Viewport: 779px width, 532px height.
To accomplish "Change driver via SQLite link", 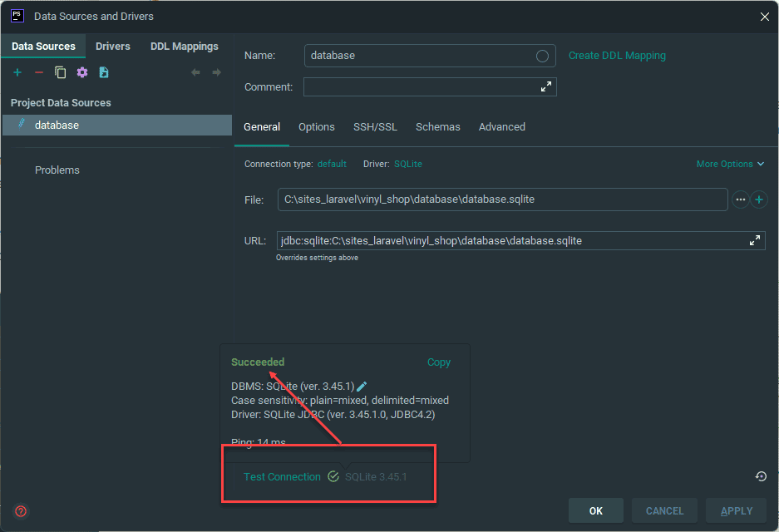I will [x=408, y=164].
